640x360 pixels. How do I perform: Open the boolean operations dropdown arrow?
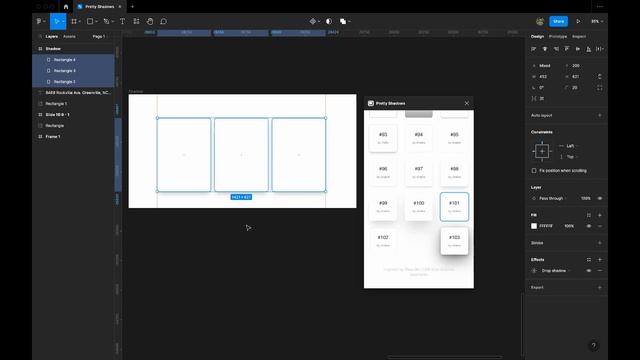349,21
